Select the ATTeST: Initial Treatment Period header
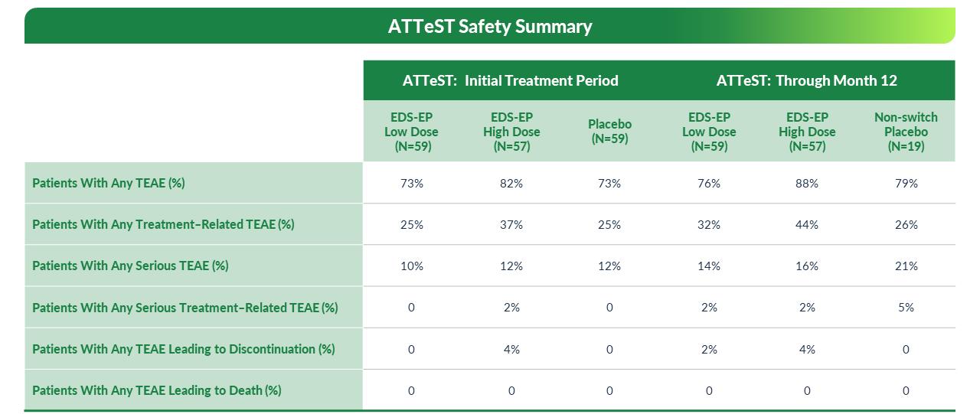The image size is (980, 414). point(511,80)
